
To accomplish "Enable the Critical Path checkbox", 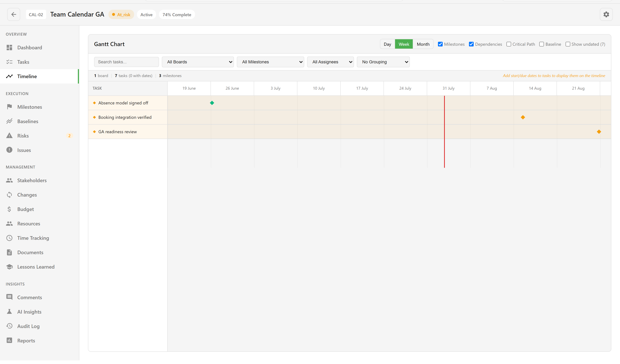I will 509,44.
